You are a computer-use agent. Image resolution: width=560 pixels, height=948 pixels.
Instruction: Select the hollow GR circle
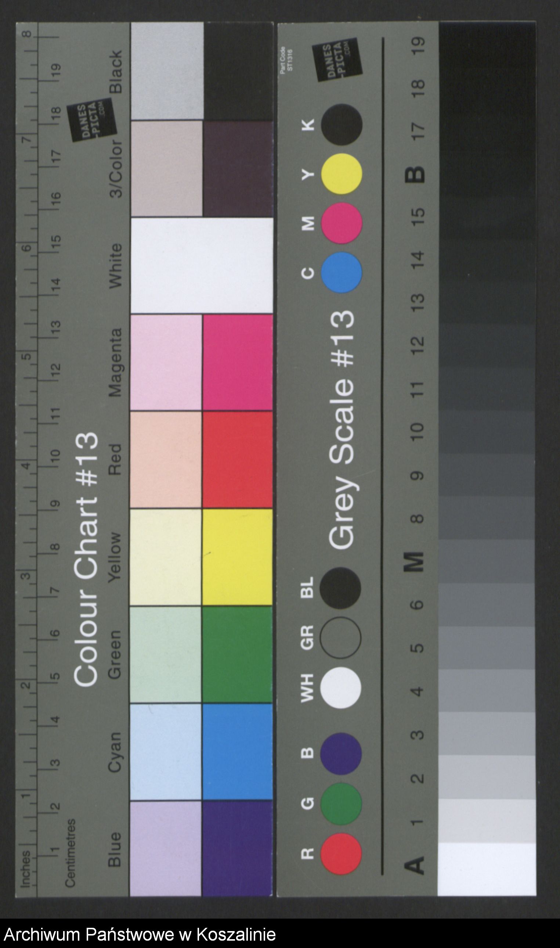(340, 638)
